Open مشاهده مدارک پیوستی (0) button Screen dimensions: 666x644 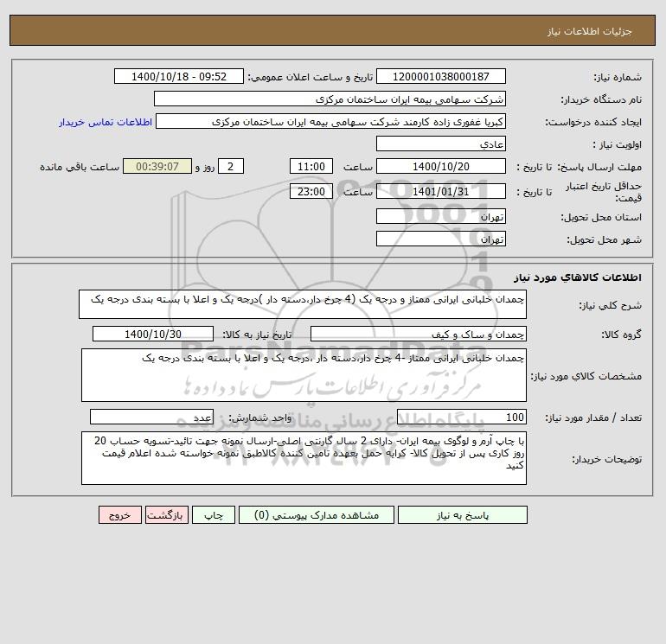point(317,515)
